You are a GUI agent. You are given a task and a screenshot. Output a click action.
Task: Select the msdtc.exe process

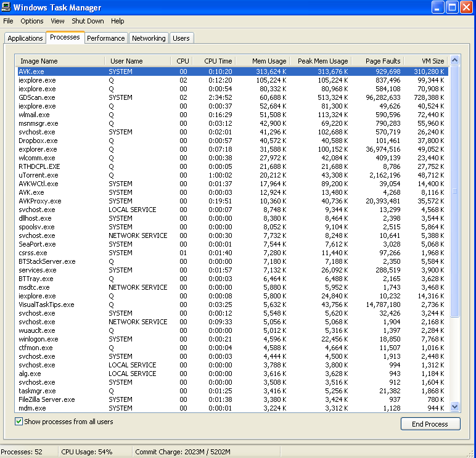[232, 287]
